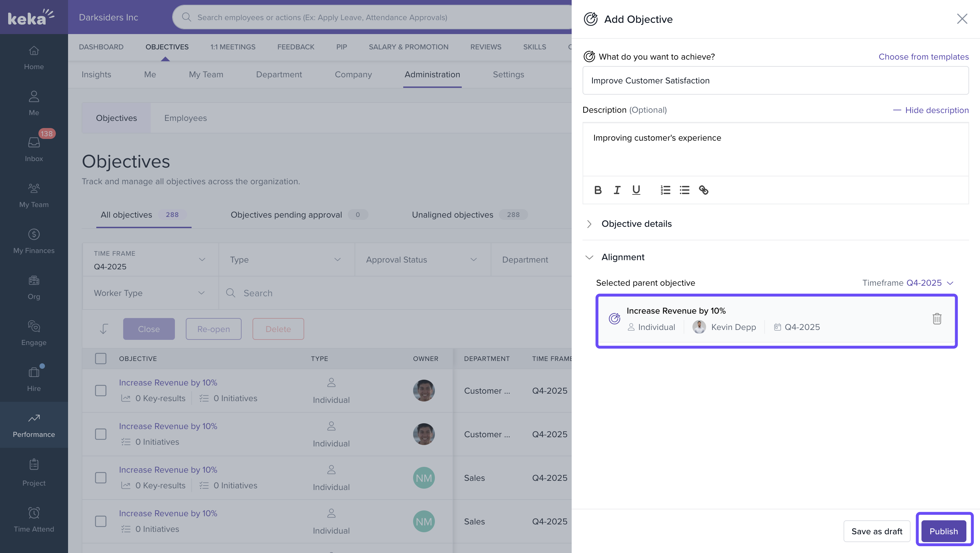Click the underline formatting icon
The image size is (980, 553).
coord(636,190)
